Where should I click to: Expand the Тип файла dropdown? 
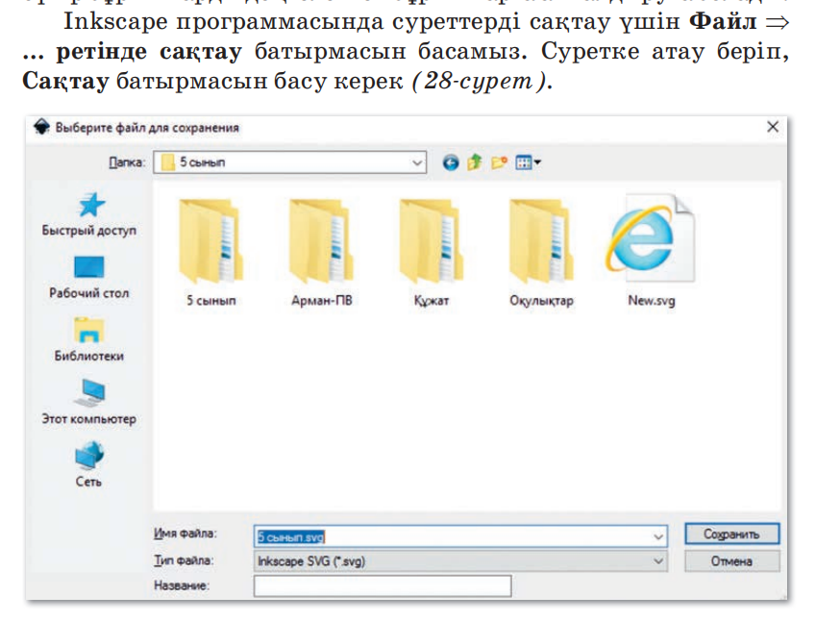point(657,561)
